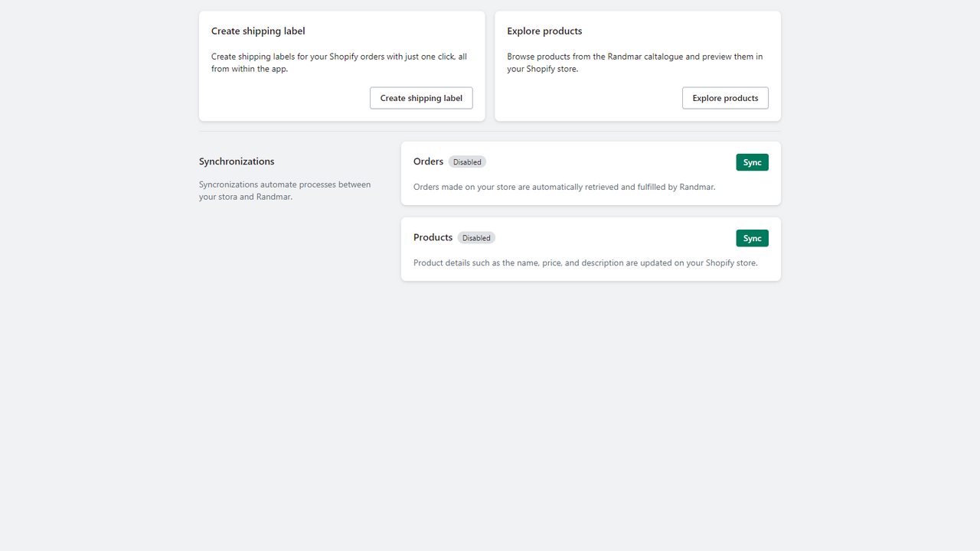
Task: Click the Create shipping label button
Action: pyautogui.click(x=421, y=98)
